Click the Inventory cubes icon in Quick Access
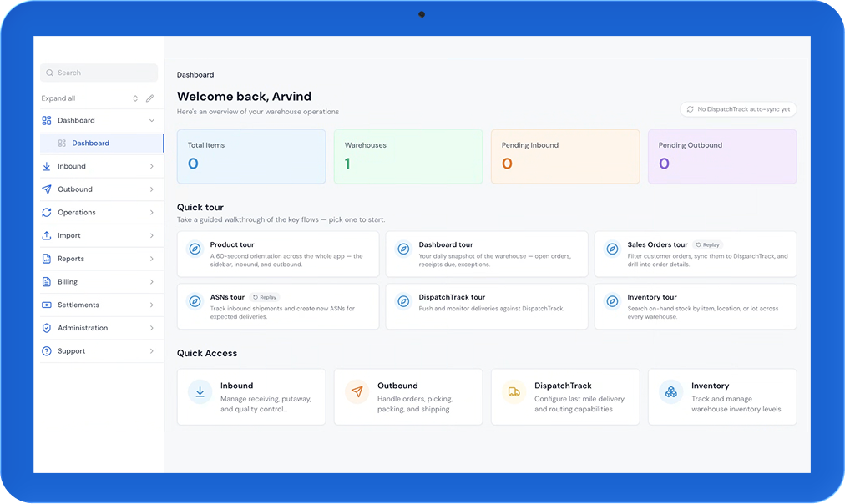This screenshot has width=845, height=504. pyautogui.click(x=671, y=392)
